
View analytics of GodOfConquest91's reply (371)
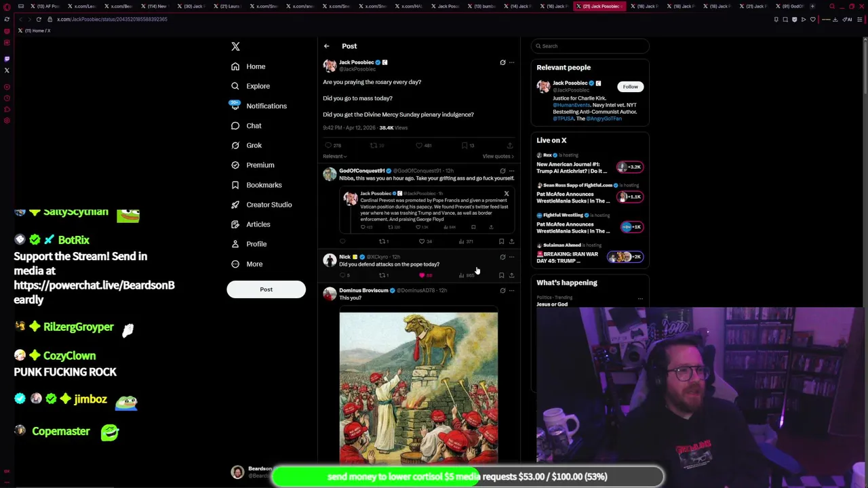(x=465, y=241)
